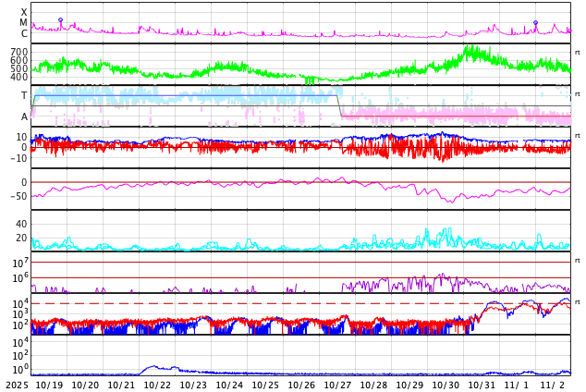This screenshot has height=392, width=586.
Task: Click the X flare class label
Action: 24,13
